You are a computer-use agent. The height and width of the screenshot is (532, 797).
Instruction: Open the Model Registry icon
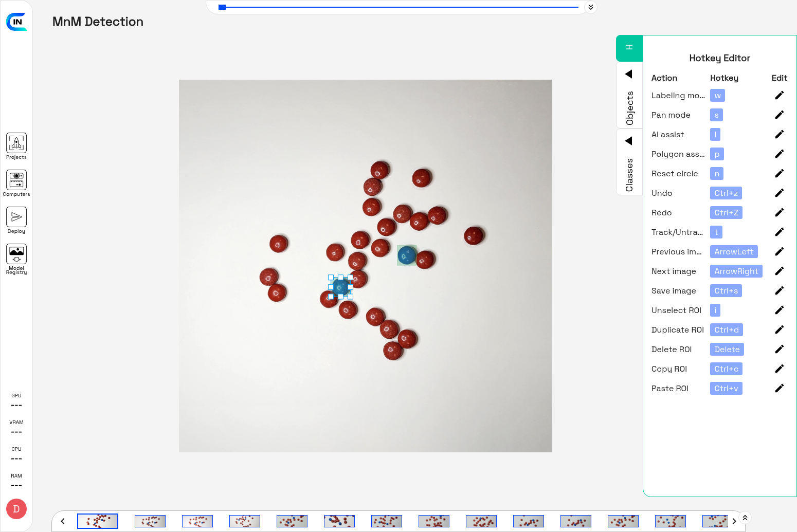tap(16, 254)
